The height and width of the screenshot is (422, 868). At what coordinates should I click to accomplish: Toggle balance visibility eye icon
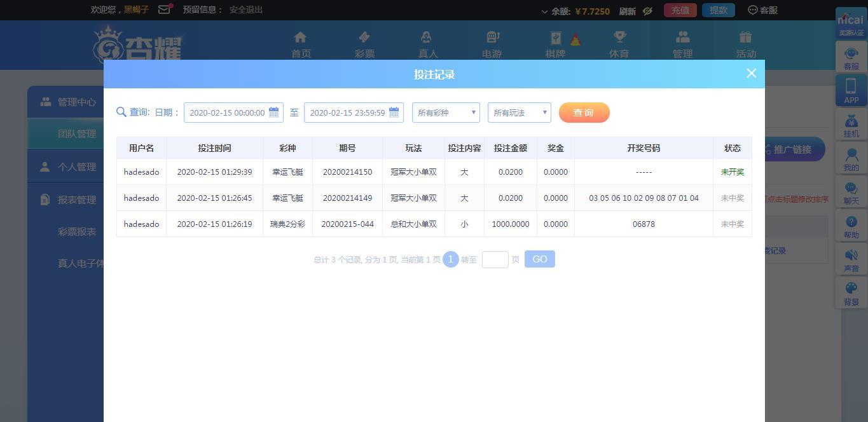pyautogui.click(x=647, y=11)
